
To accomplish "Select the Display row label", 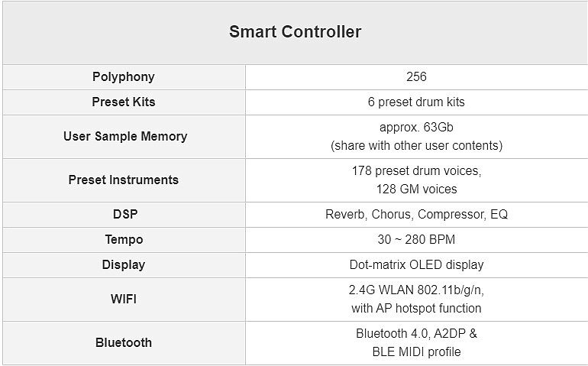I will pyautogui.click(x=123, y=264).
